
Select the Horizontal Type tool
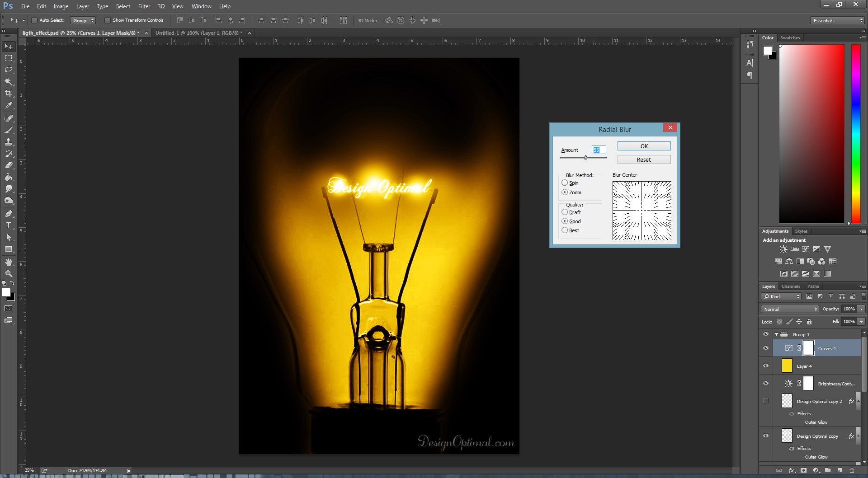pyautogui.click(x=9, y=225)
